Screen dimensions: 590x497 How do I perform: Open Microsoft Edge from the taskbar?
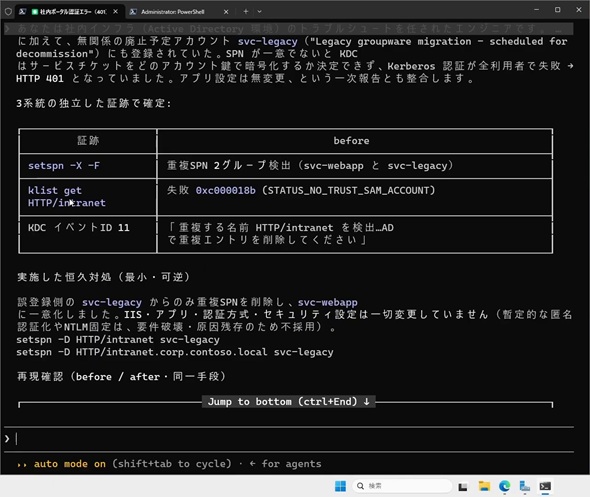click(504, 486)
